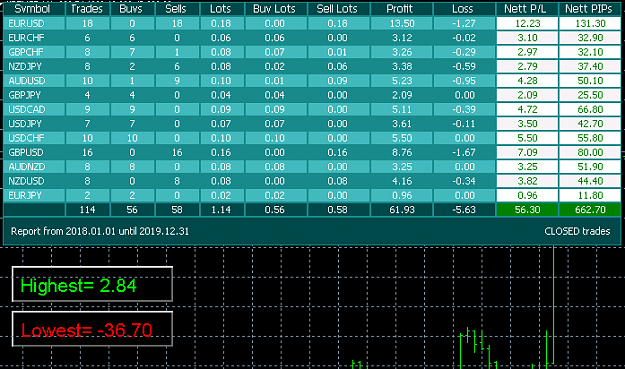The width and height of the screenshot is (625, 369).
Task: Click the Symbol column header
Action: coord(34,9)
